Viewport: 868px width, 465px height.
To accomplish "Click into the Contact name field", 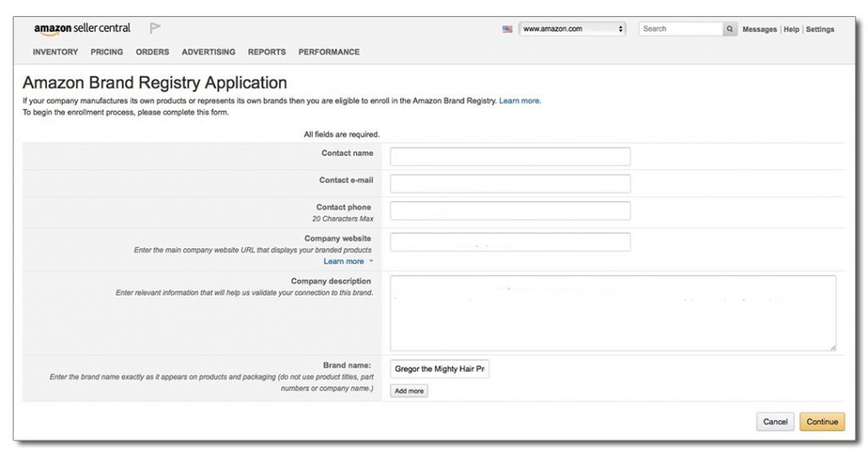I will click(x=509, y=157).
